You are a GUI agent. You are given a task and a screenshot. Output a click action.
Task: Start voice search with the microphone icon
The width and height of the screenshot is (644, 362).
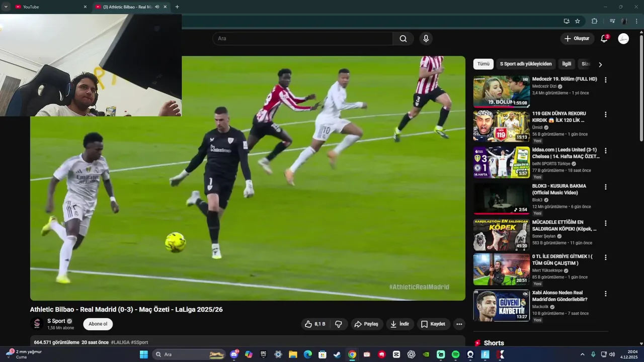pyautogui.click(x=426, y=39)
